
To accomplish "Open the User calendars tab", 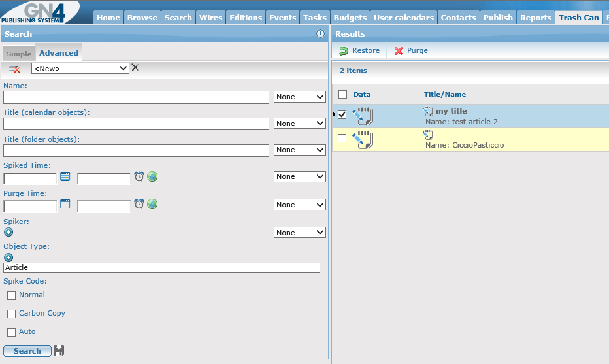I will (404, 18).
